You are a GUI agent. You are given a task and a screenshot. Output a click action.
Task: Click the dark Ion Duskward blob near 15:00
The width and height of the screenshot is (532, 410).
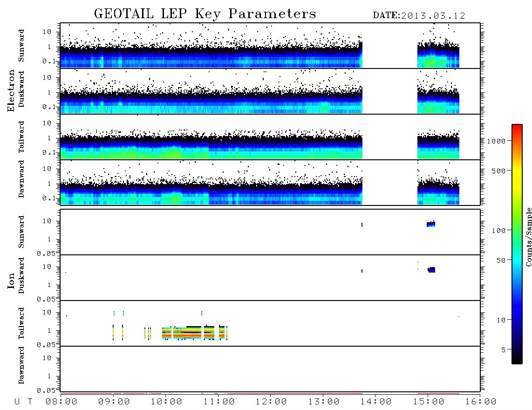[431, 270]
